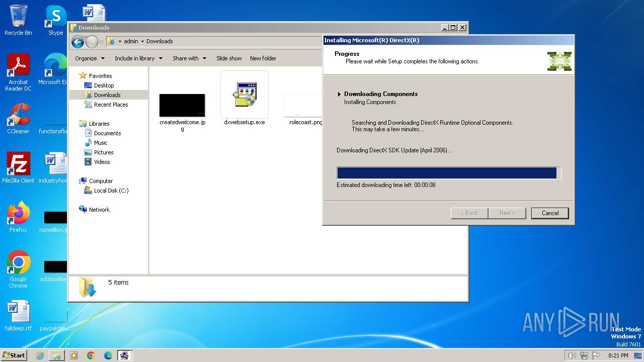Viewport: 644px width, 362px height.
Task: Open FileZilla Client desktop shortcut
Action: (x=18, y=168)
